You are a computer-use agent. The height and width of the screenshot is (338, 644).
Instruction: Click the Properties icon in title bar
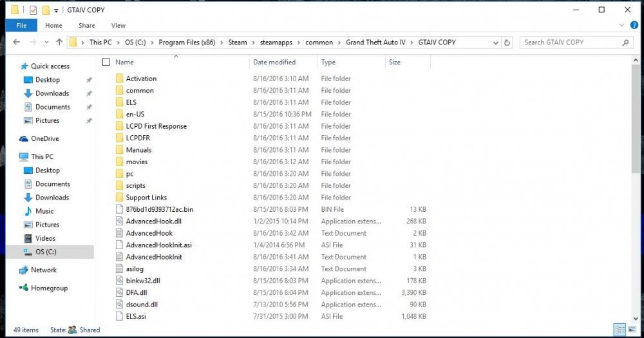33,10
